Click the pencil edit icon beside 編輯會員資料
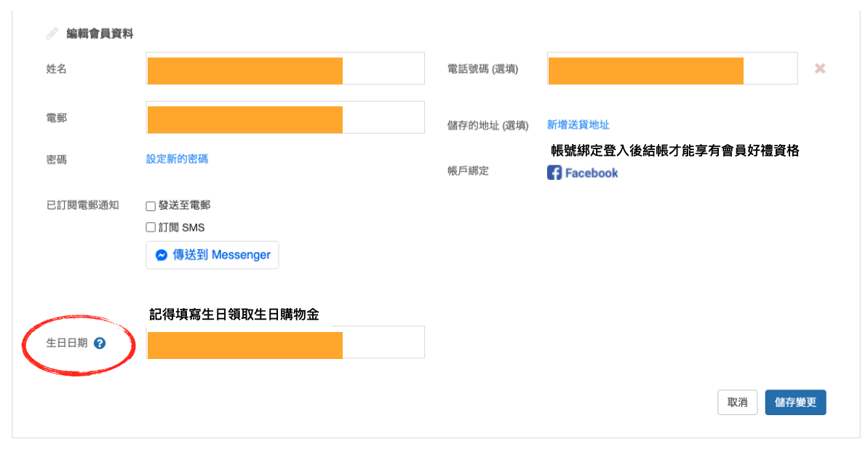This screenshot has width=868, height=450. tap(52, 33)
